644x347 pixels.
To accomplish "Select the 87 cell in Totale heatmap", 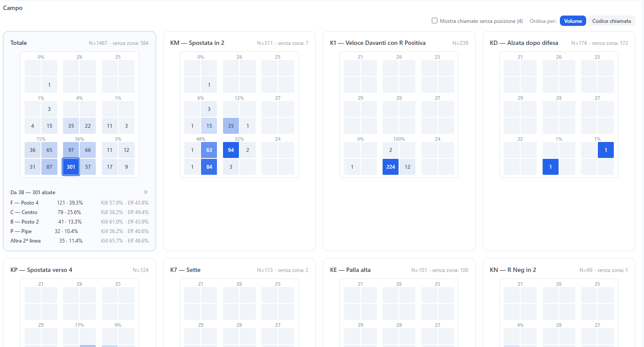I will (50, 167).
